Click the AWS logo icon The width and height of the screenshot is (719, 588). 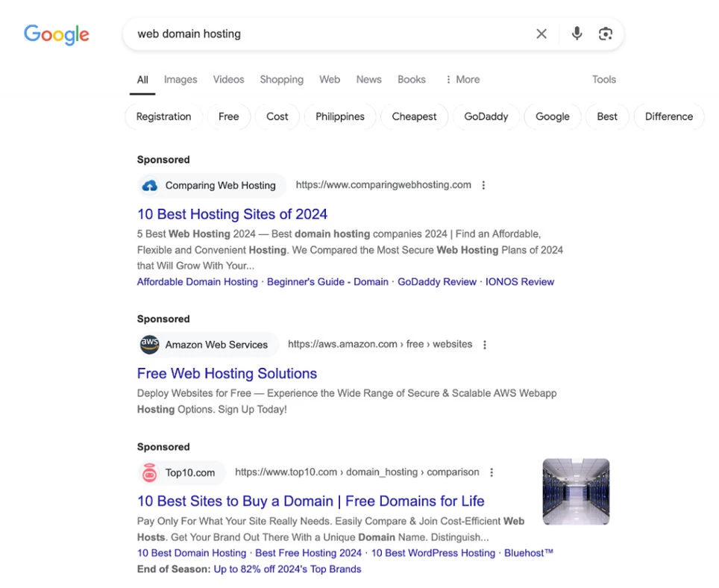tap(149, 345)
